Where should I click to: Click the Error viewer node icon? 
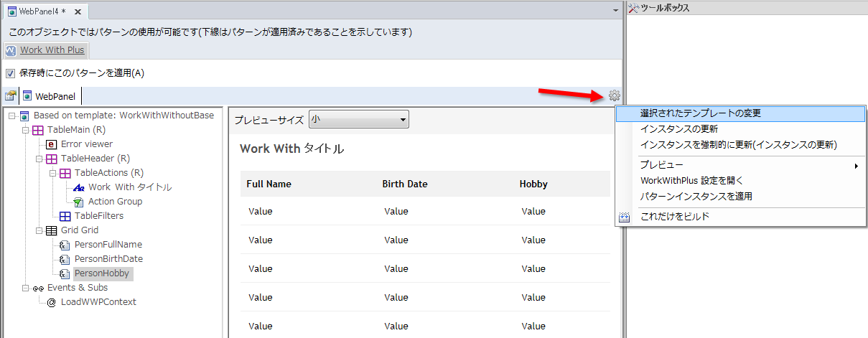(x=52, y=144)
